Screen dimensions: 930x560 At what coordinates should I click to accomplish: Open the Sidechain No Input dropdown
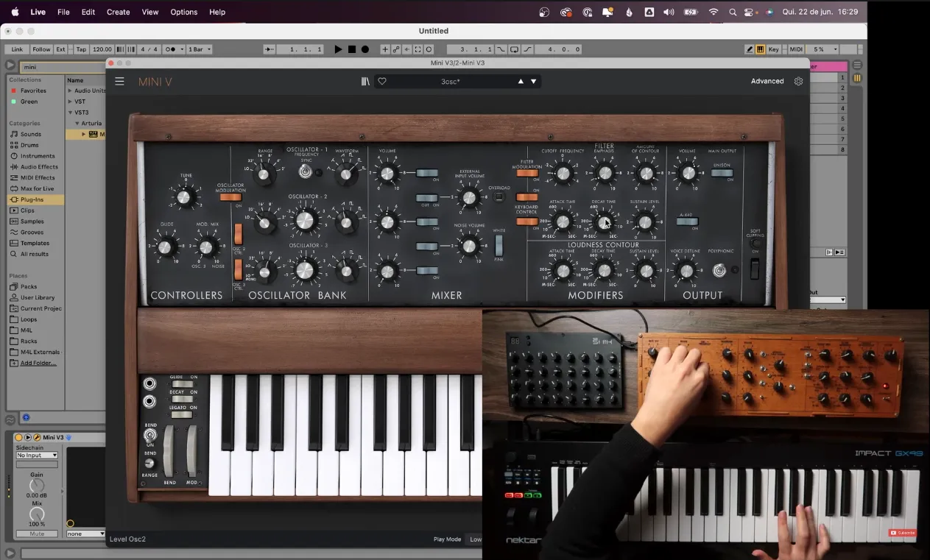(37, 456)
